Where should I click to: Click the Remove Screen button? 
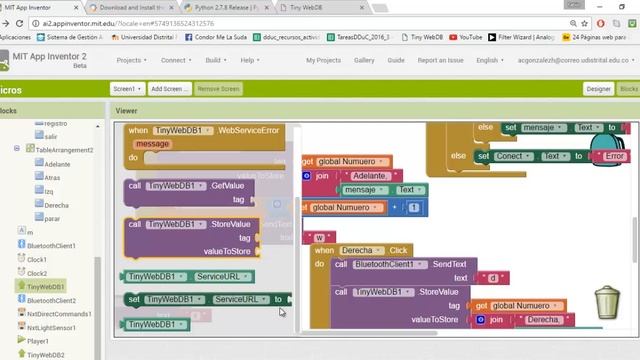(x=218, y=89)
